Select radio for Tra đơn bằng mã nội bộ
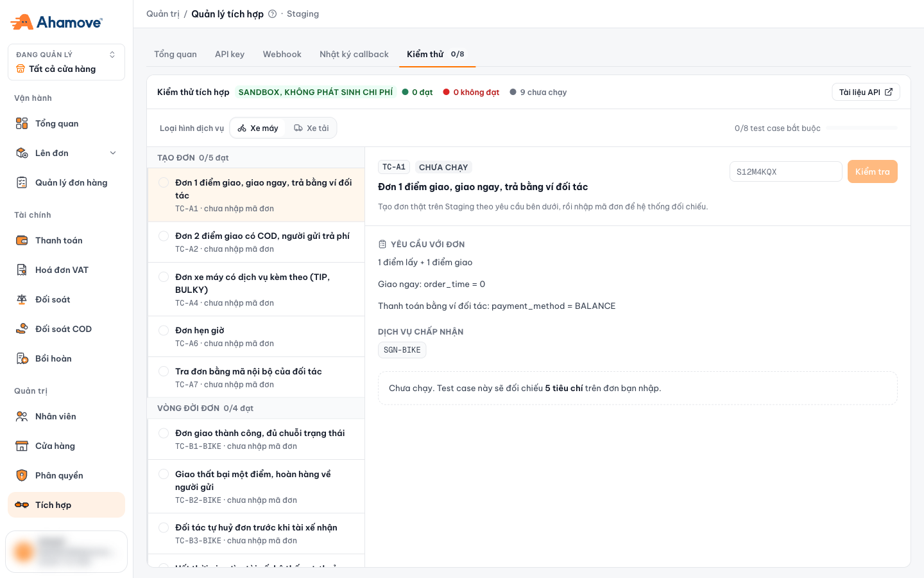Image resolution: width=924 pixels, height=578 pixels. (x=164, y=372)
